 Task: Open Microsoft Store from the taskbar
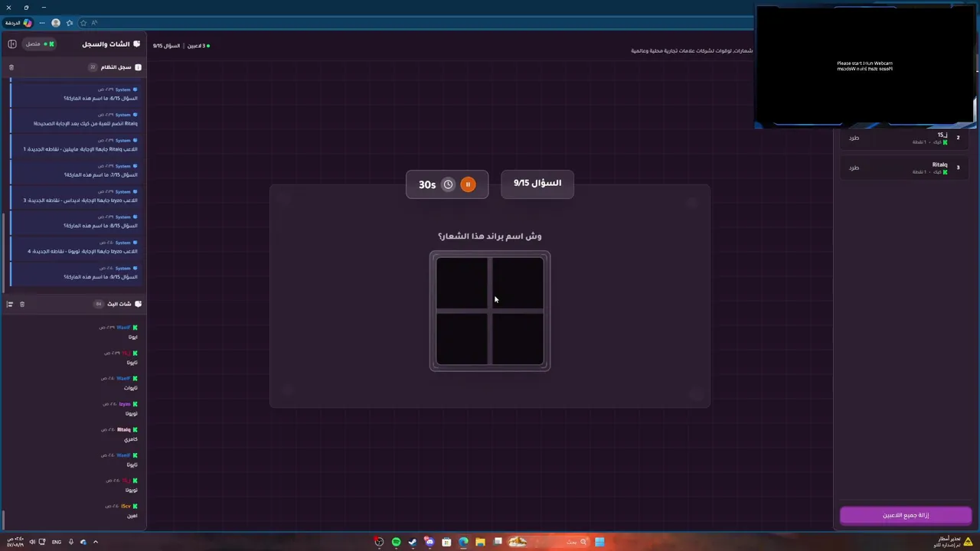click(446, 542)
